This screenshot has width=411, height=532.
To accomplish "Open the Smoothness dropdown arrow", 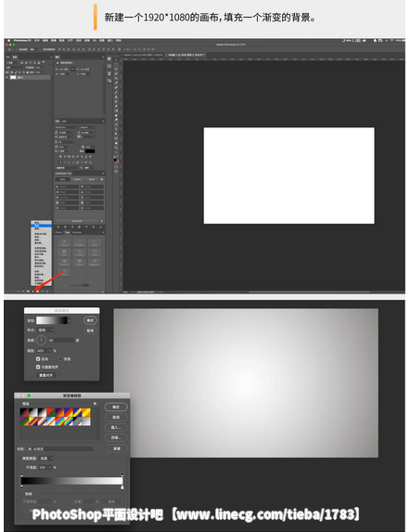I will tap(50, 468).
